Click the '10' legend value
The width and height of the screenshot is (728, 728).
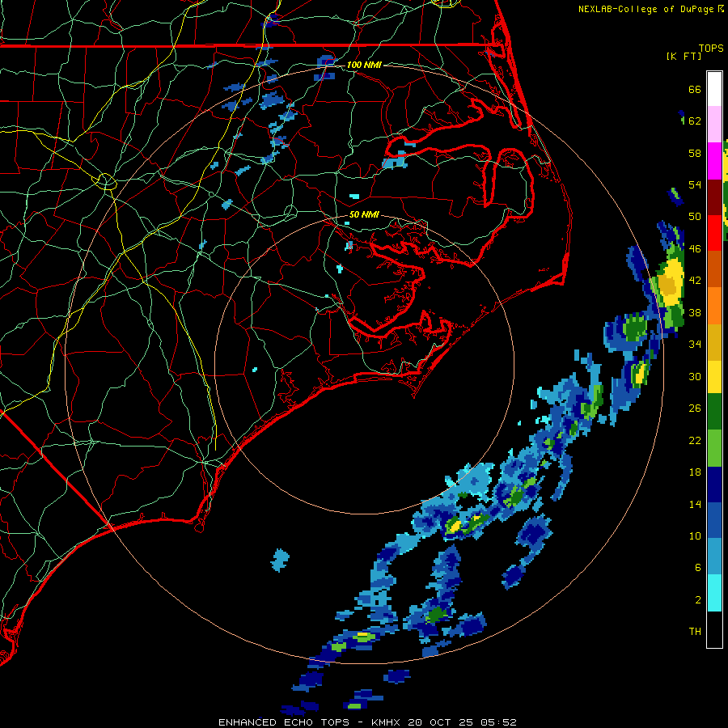tap(695, 535)
